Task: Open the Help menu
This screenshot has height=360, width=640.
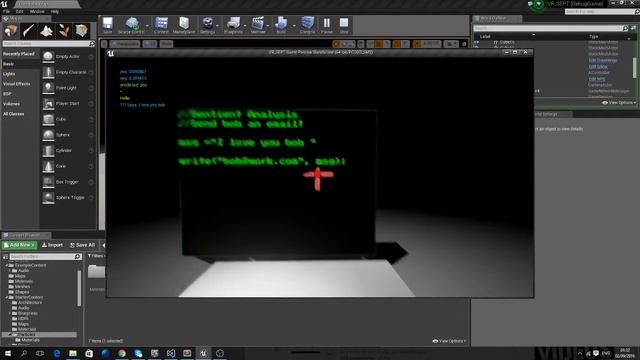Action: [54, 11]
